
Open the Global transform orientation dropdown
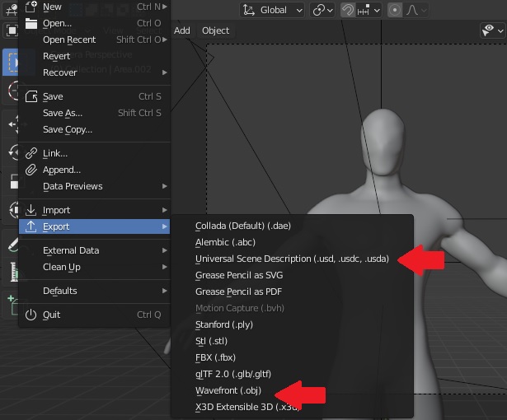click(273, 10)
